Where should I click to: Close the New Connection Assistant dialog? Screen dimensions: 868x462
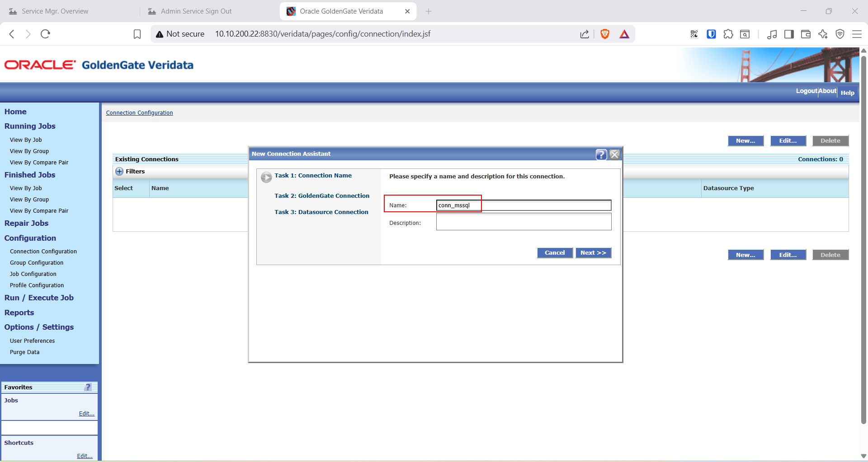(x=614, y=154)
